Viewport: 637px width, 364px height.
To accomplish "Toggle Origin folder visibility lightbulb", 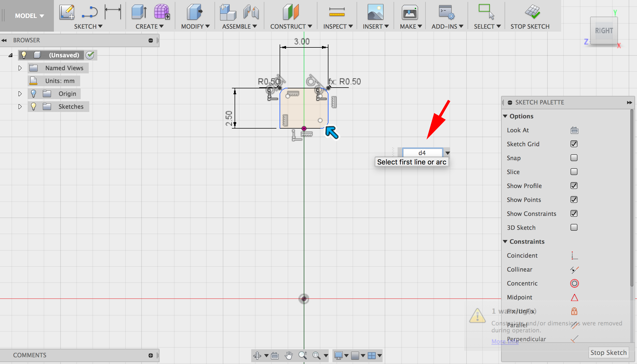I will coord(33,93).
